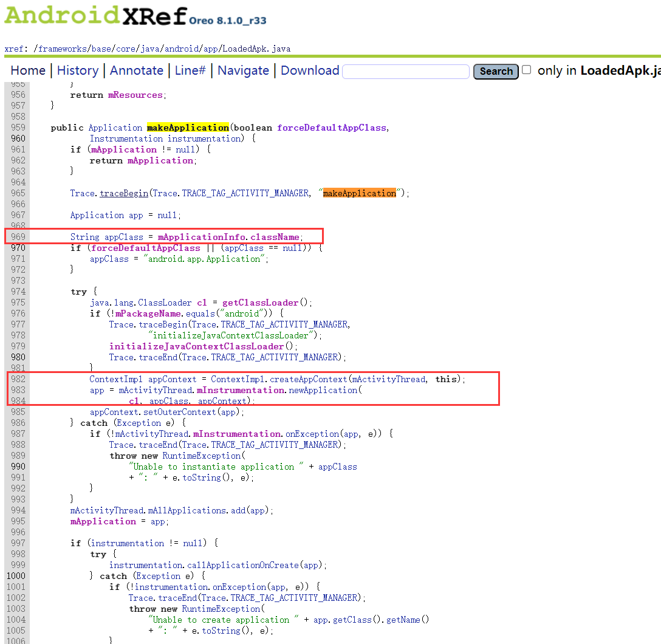Open the History view
661x644 pixels.
(x=77, y=70)
